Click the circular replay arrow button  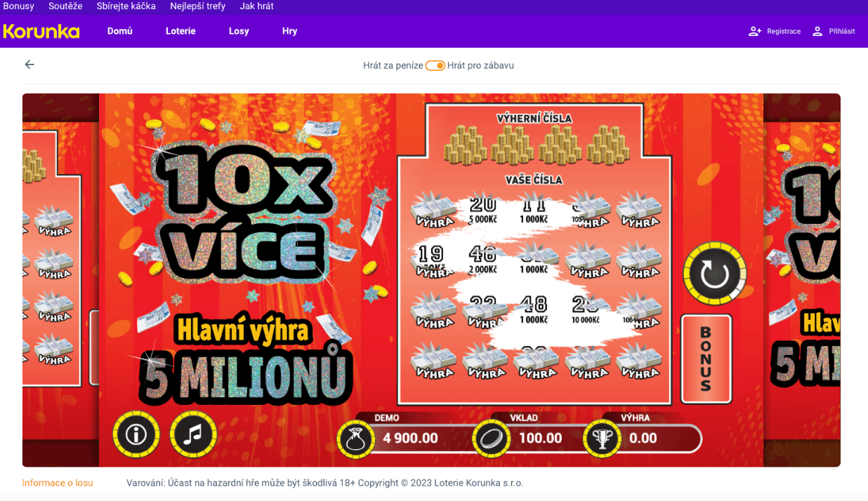coord(715,274)
